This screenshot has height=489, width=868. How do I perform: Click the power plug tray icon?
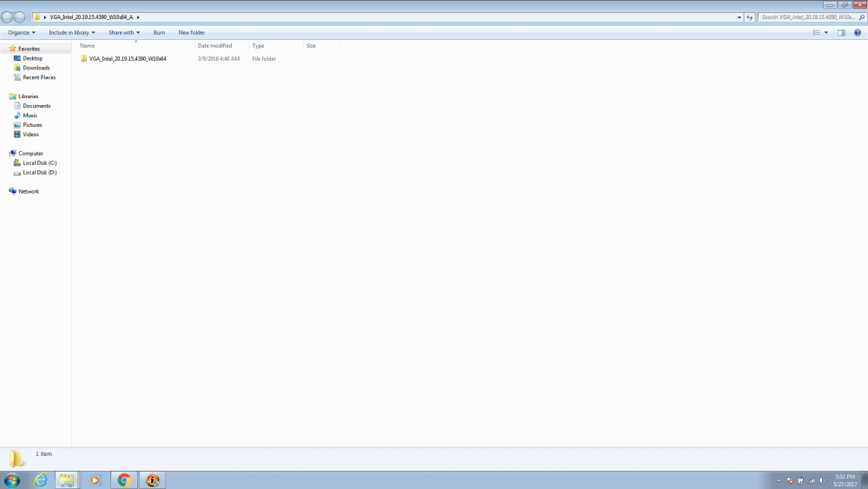pyautogui.click(x=800, y=480)
